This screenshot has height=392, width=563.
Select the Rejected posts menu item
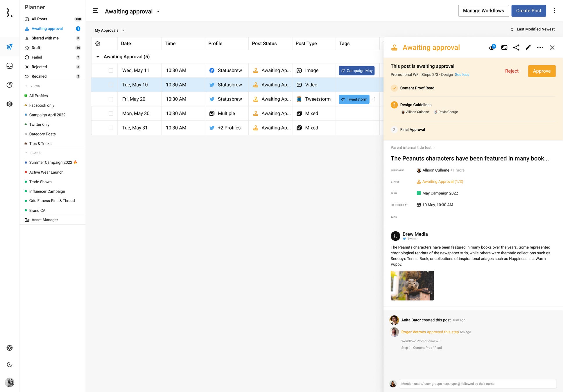click(39, 67)
